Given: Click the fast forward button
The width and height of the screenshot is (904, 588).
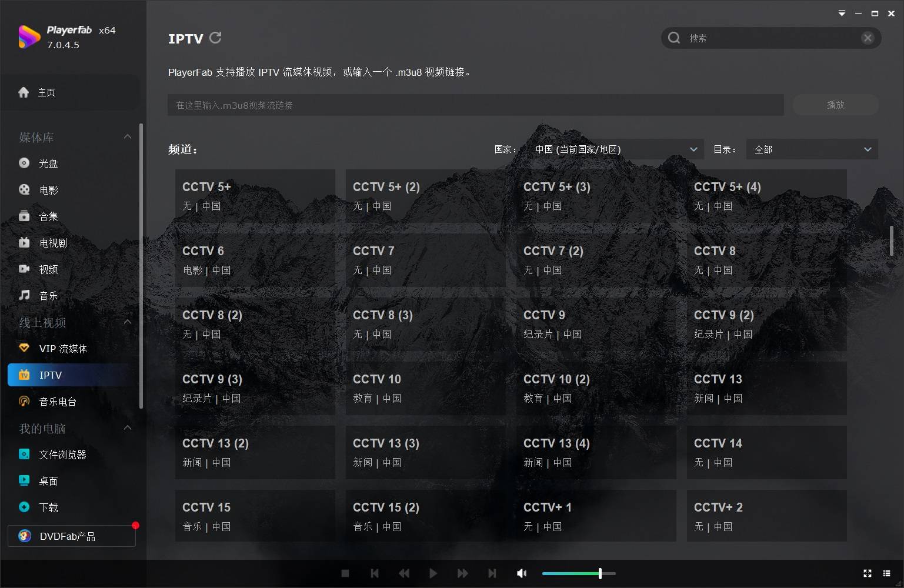Looking at the screenshot, I should [x=463, y=573].
